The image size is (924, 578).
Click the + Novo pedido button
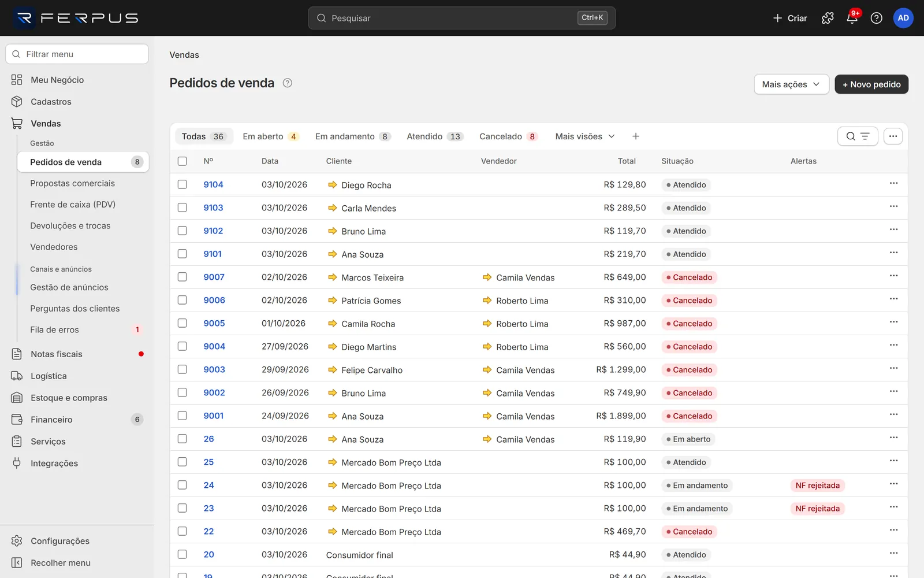tap(871, 84)
